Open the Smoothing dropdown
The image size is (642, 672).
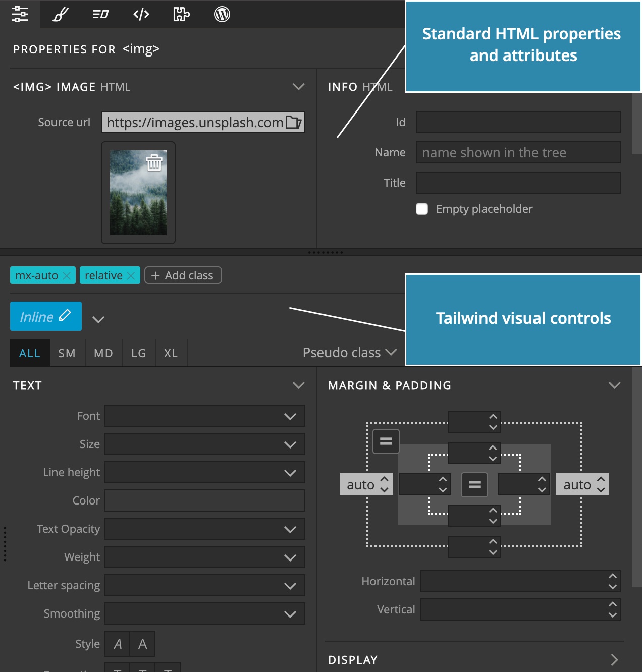[204, 613]
